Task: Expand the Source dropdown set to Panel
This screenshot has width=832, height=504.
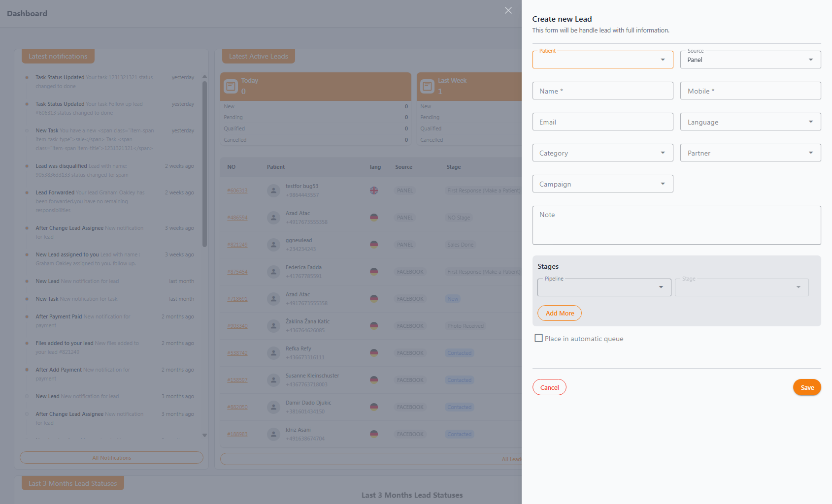Action: pyautogui.click(x=750, y=60)
